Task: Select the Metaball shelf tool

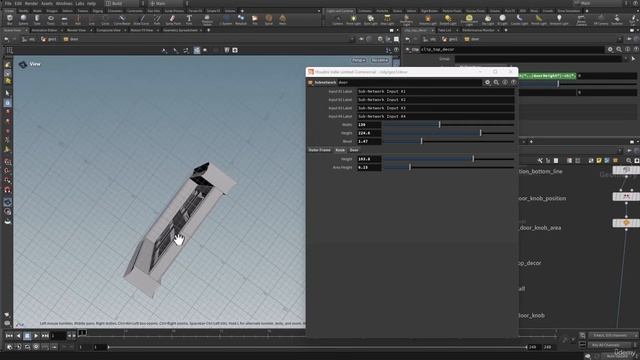Action: tap(241, 20)
